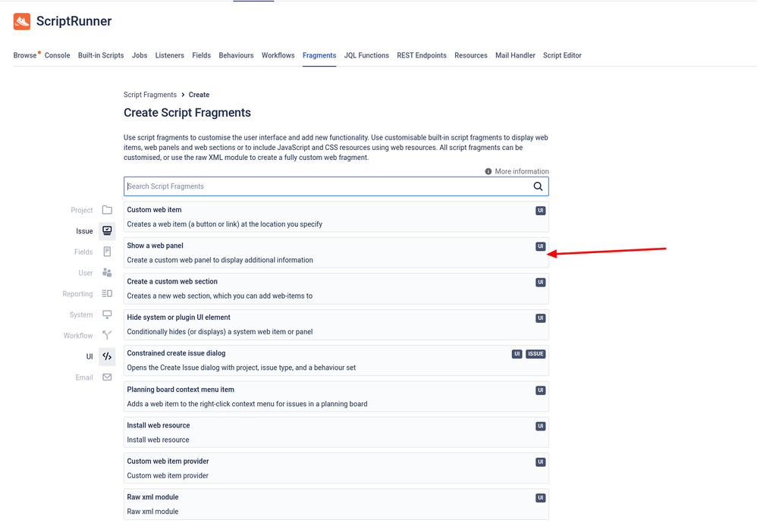757x532 pixels.
Task: Click the search magnifier icon
Action: click(538, 186)
